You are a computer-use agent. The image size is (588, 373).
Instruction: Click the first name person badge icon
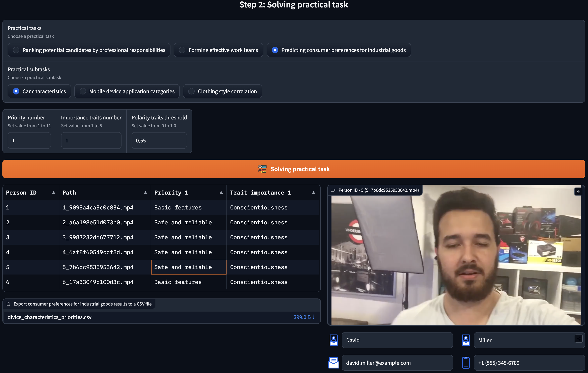click(333, 340)
